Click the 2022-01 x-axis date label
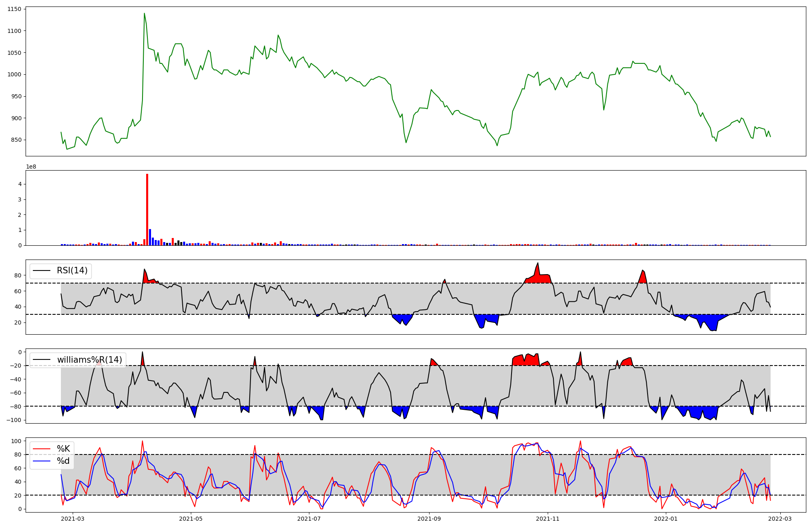Screen dimensions: 812x528 point(666,519)
